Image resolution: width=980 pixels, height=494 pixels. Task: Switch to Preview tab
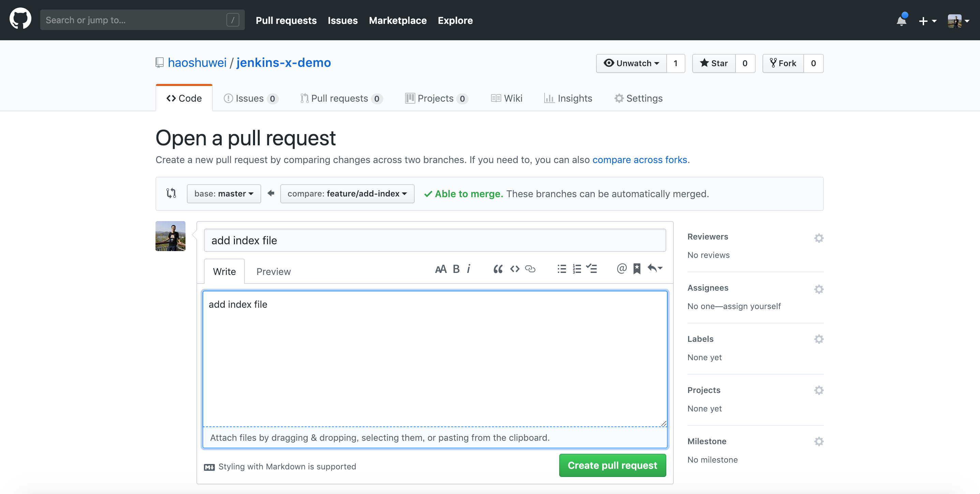[273, 271]
